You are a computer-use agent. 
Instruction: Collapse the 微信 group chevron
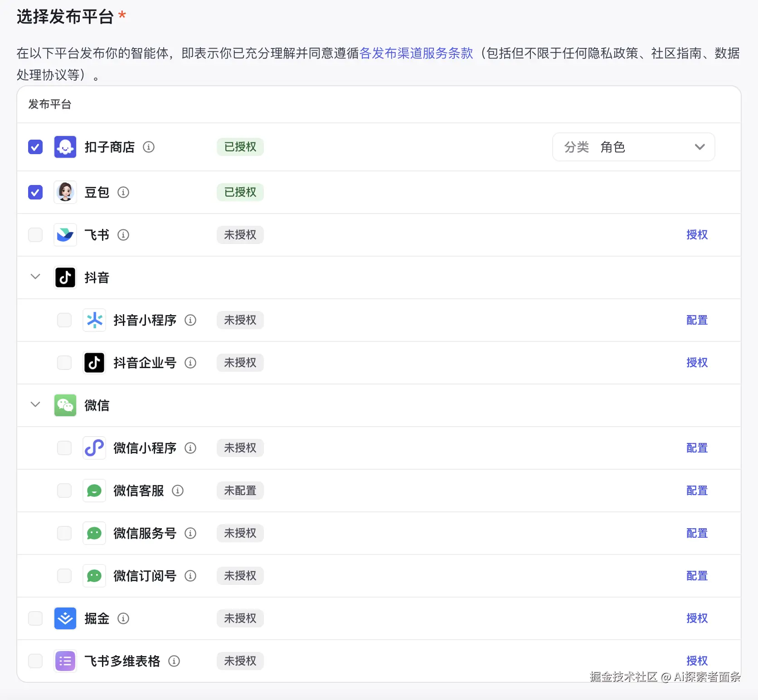point(35,404)
